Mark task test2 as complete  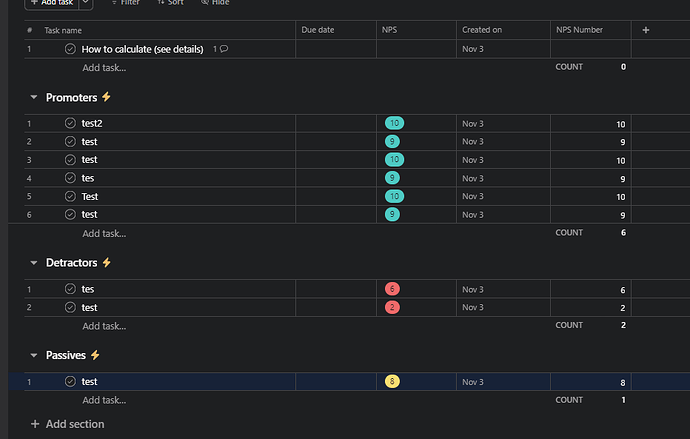coord(70,123)
